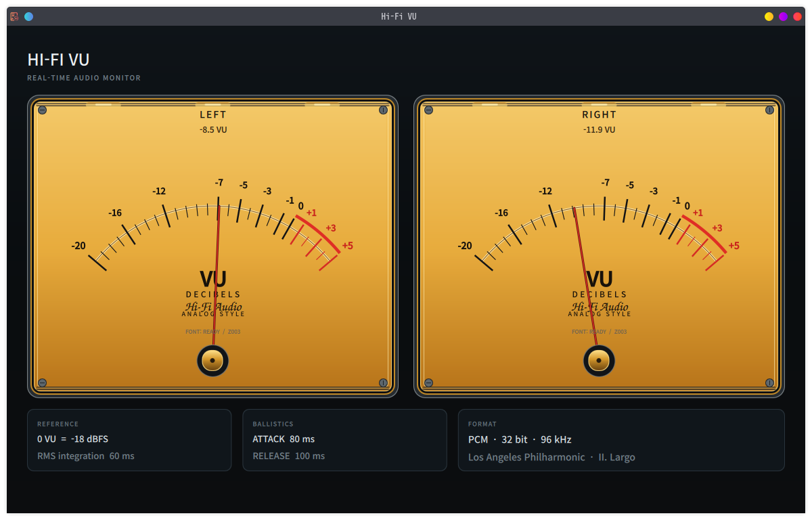Click RMS integration 60 ms text
The height and width of the screenshot is (520, 812).
tap(86, 456)
